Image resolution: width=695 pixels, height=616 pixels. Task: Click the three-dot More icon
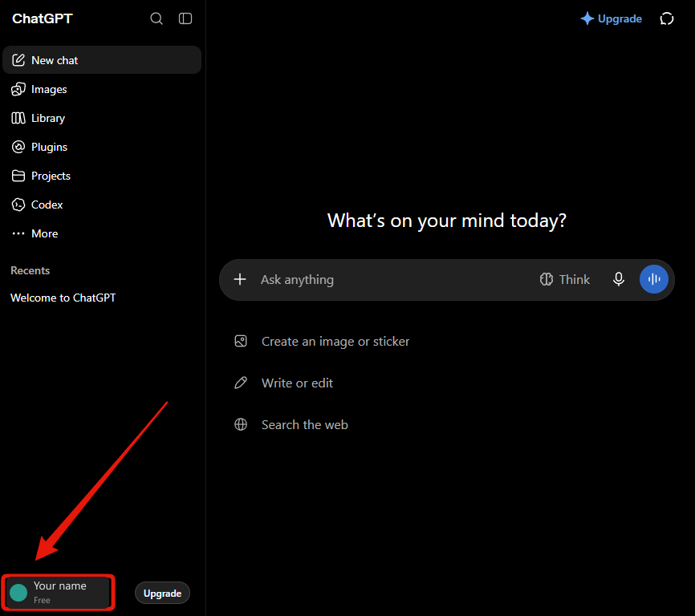pos(18,233)
